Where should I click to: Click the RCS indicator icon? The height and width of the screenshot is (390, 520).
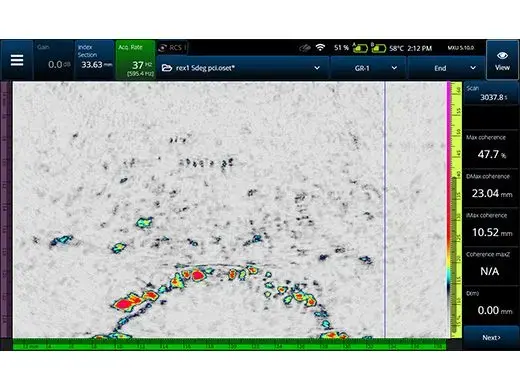tap(162, 48)
